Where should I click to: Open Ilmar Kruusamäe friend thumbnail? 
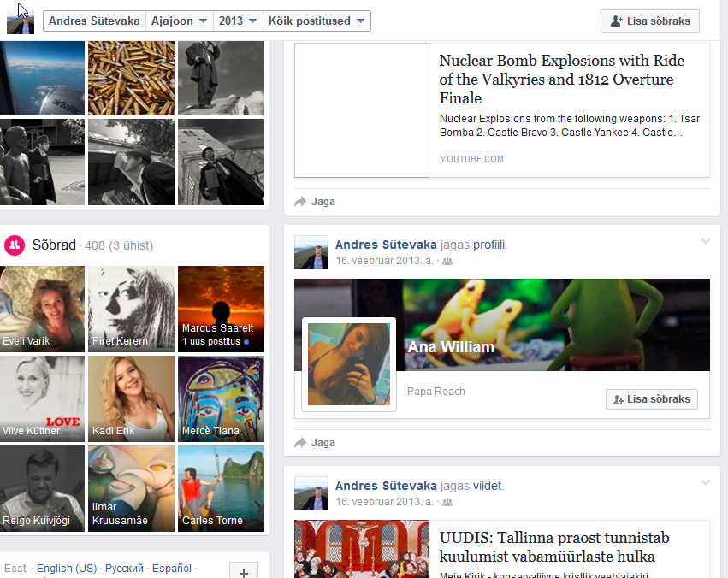click(x=132, y=488)
